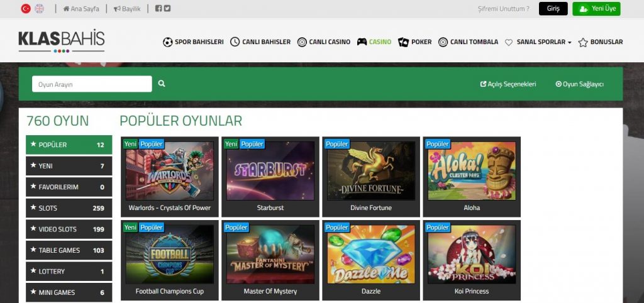Open the Master Of Mystery game
Screen dimensions: 644x303
point(270,260)
